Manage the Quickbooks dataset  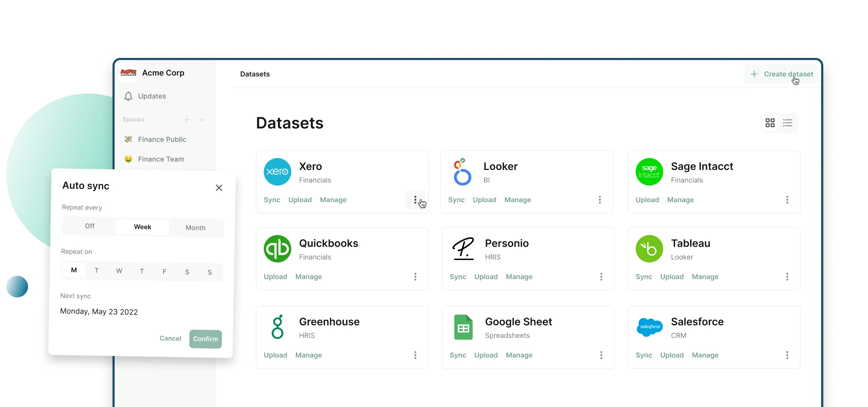click(x=309, y=277)
